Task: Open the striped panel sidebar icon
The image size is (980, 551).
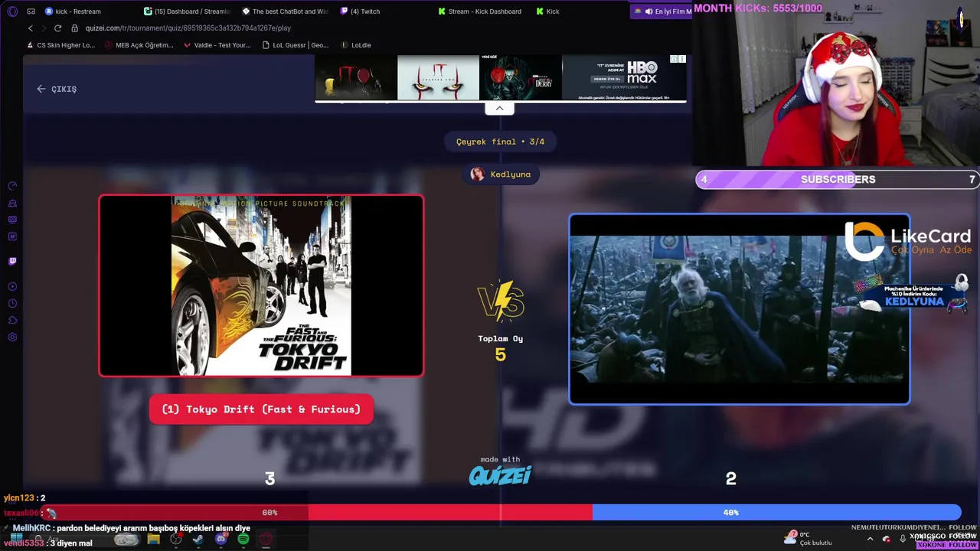Action: [12, 220]
